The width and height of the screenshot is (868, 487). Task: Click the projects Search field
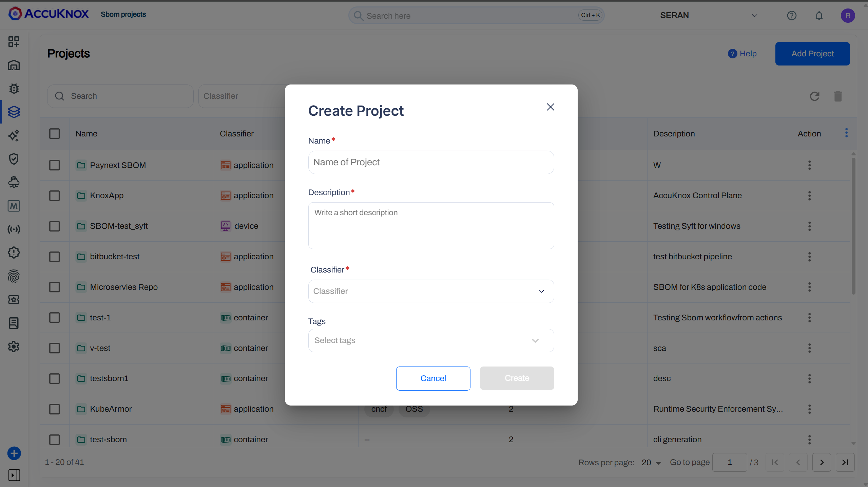(x=120, y=96)
